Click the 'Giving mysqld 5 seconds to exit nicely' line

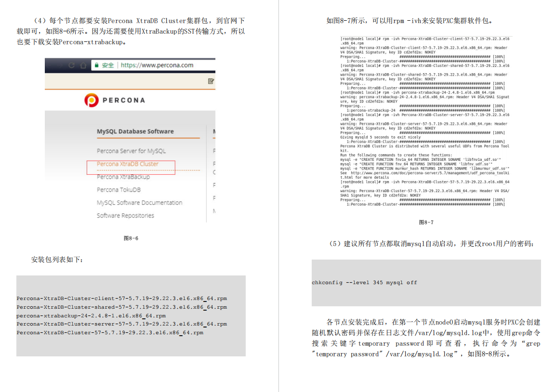(381, 137)
